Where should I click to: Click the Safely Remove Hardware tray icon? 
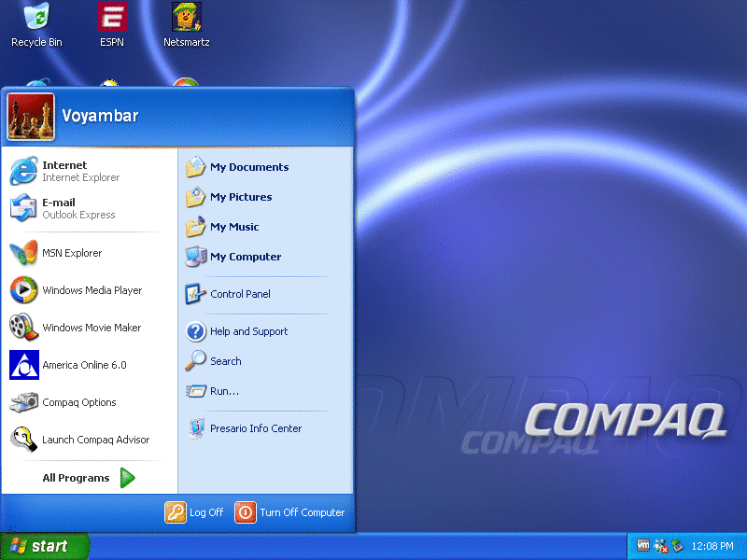[x=678, y=546]
